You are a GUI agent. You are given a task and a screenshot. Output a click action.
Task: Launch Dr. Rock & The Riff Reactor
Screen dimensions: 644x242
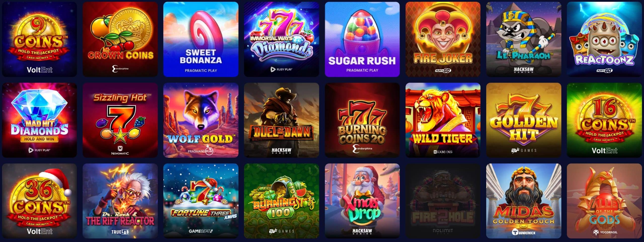coord(120,201)
